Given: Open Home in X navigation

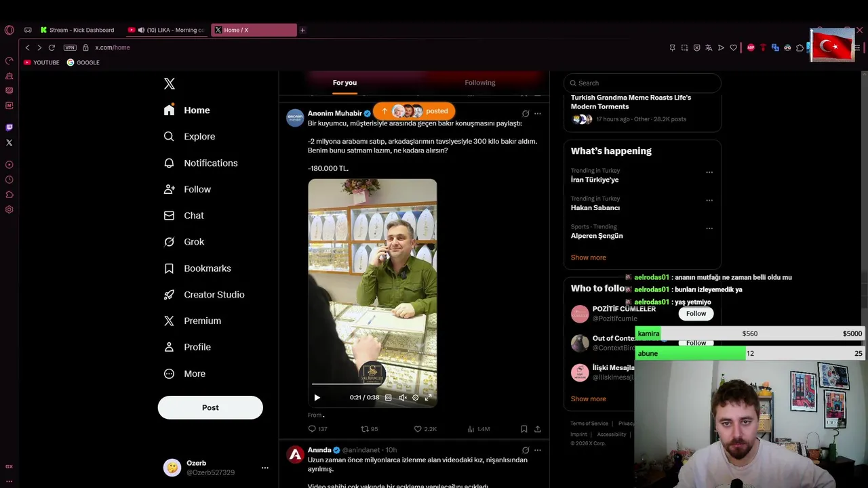Looking at the screenshot, I should click(187, 110).
